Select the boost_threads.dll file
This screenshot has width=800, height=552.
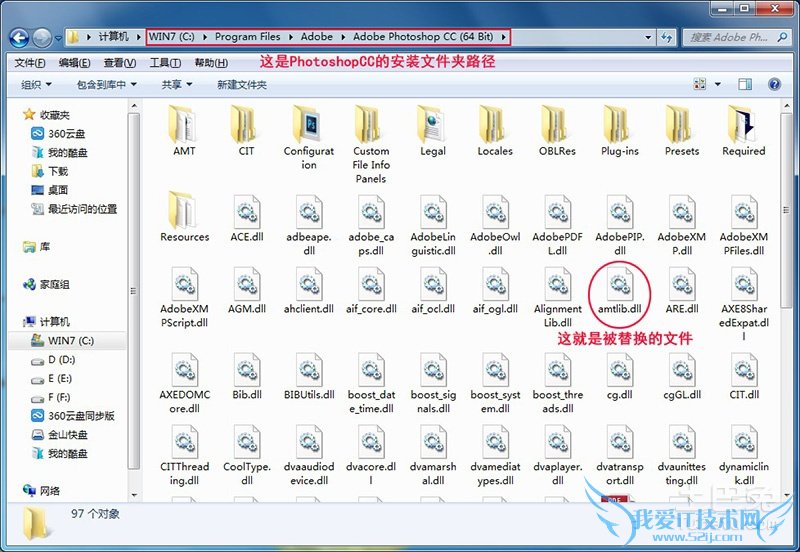click(557, 382)
